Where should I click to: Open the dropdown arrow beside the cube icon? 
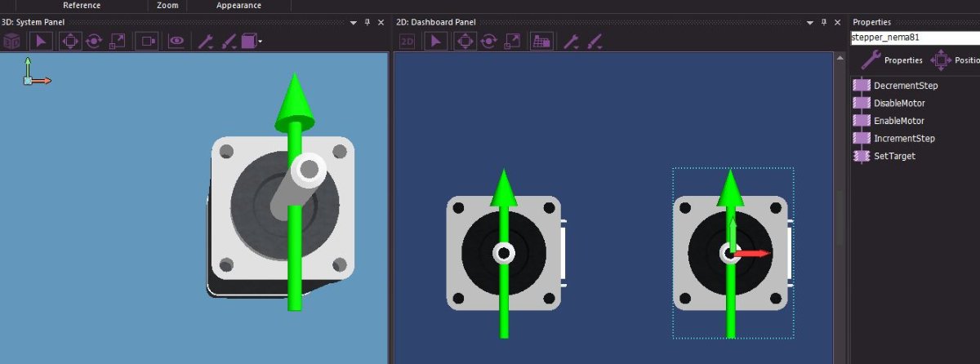click(260, 42)
